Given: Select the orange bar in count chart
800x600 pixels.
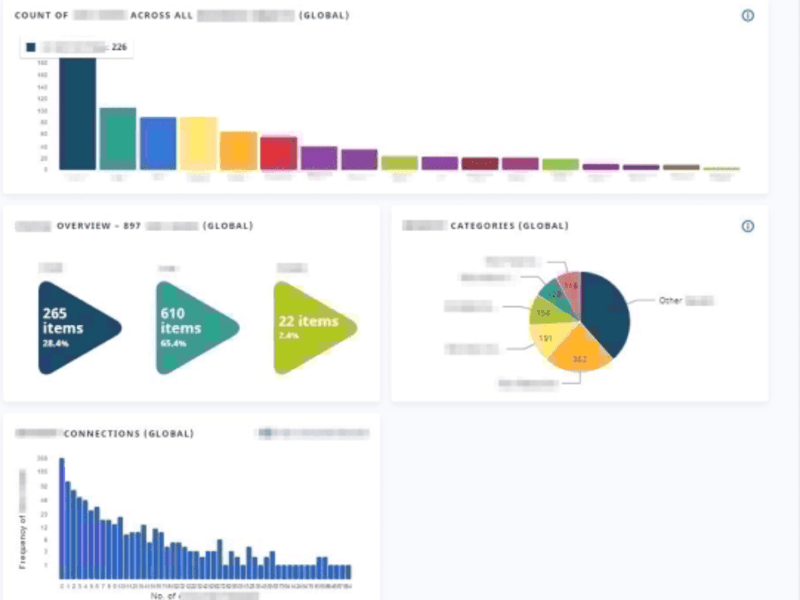Looking at the screenshot, I should pos(239,151).
